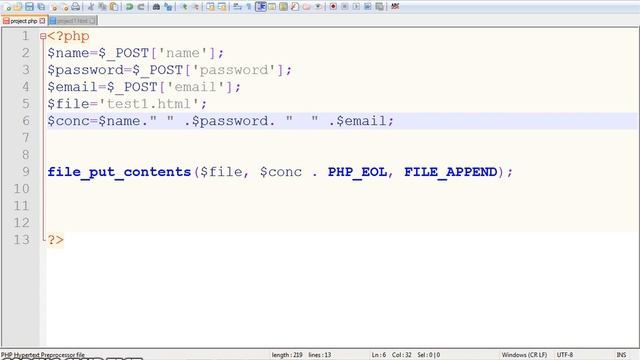Screen dimensions: 640x360
Task: Close the project.php tab with its X
Action: click(x=42, y=20)
